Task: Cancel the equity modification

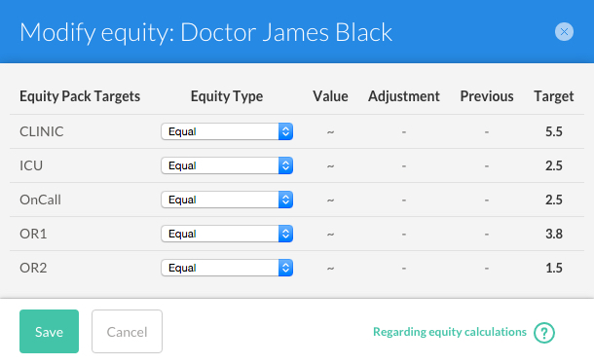Action: click(127, 332)
